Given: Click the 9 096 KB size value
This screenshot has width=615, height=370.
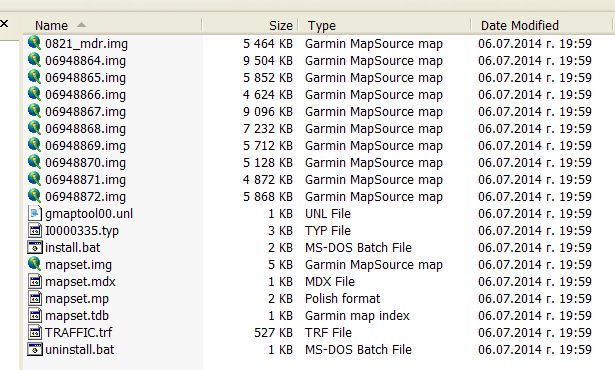Looking at the screenshot, I should click(268, 112).
